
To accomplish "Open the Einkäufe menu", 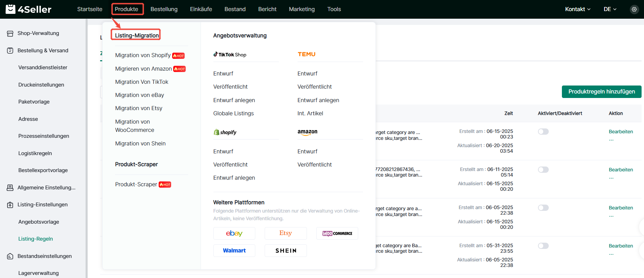I will [201, 9].
